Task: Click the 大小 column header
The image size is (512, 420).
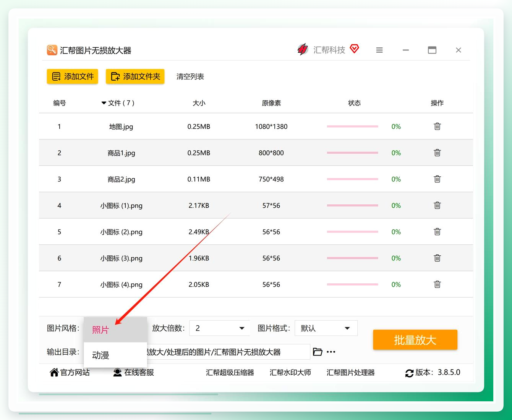Action: click(x=199, y=103)
